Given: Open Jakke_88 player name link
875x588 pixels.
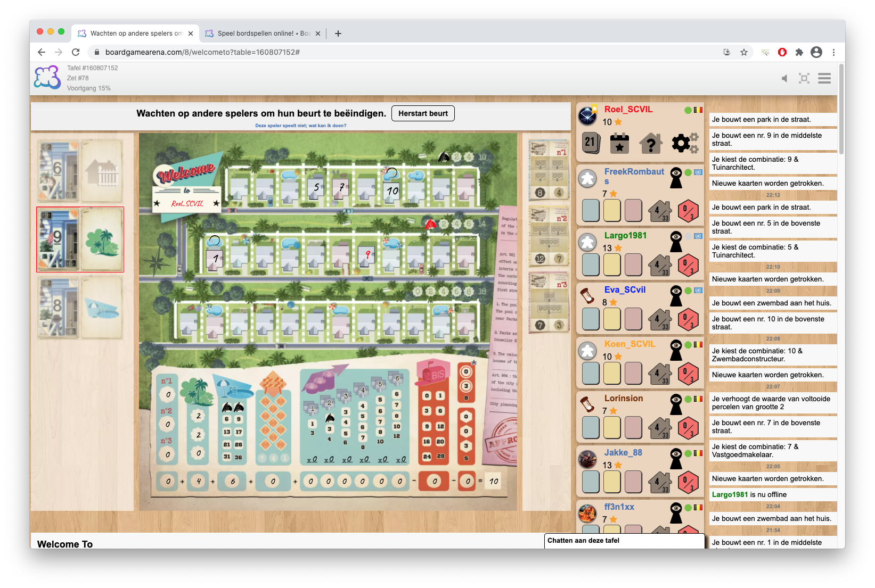Looking at the screenshot, I should [x=623, y=452].
